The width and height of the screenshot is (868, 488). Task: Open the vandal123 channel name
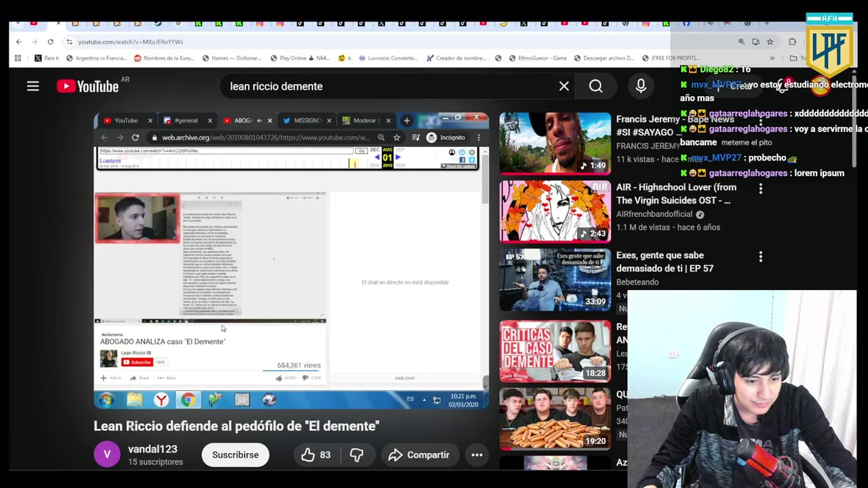click(153, 449)
